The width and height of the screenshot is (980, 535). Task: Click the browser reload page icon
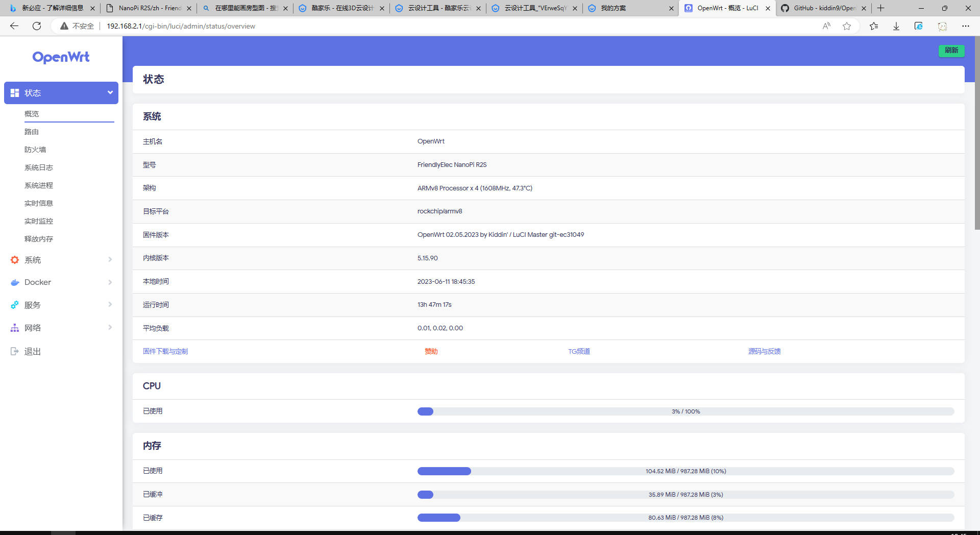[37, 26]
